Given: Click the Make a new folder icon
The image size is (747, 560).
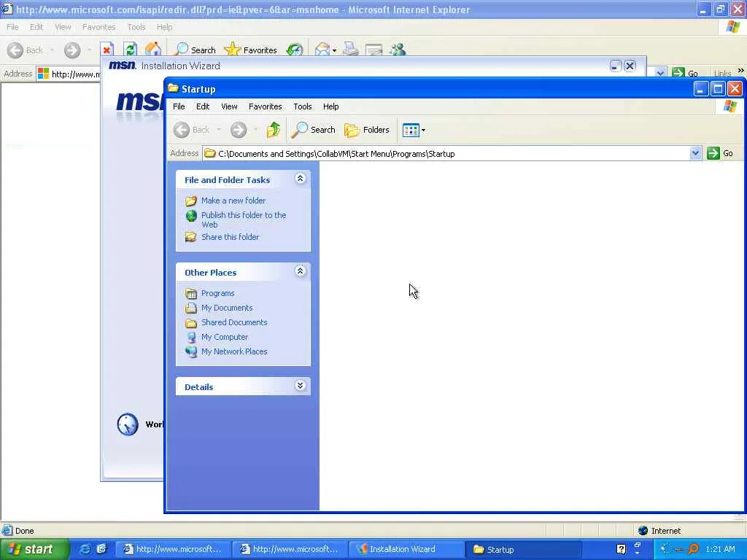Looking at the screenshot, I should point(191,201).
